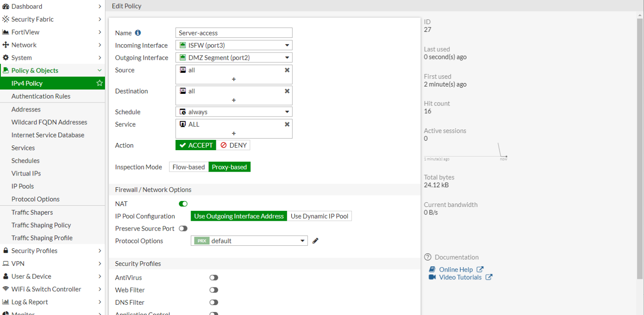Screen dimensions: 644x315
Task: Click the Documentation question mark icon
Action: 428,257
